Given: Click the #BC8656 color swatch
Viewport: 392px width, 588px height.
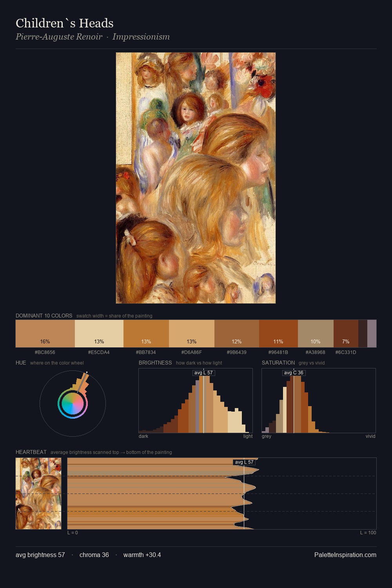Looking at the screenshot, I should 45,334.
